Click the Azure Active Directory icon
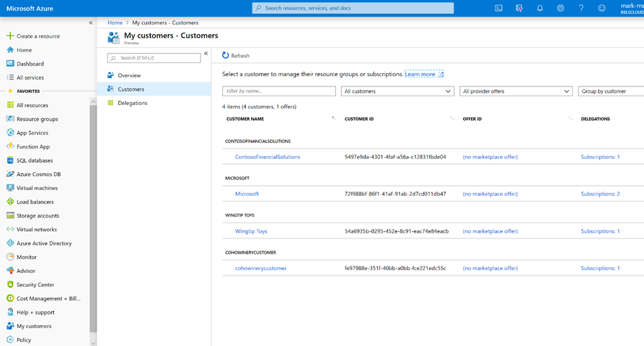 [x=10, y=243]
